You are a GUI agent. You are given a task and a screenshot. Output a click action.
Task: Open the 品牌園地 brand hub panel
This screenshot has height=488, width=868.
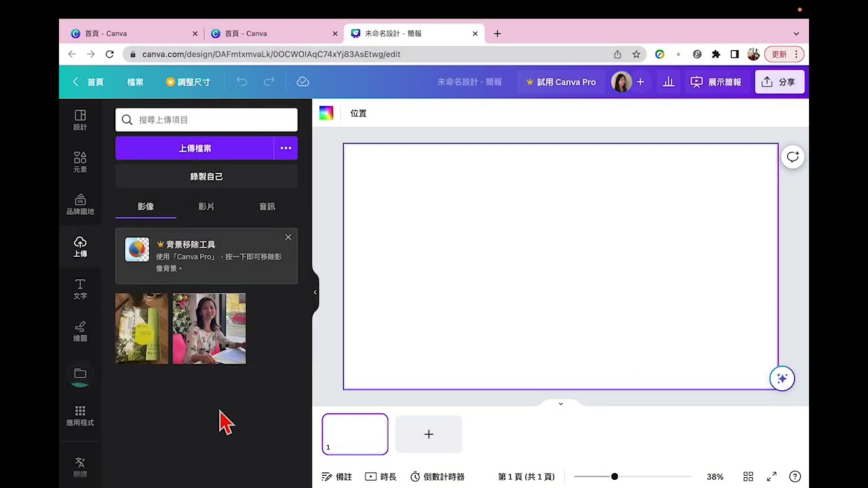(80, 204)
